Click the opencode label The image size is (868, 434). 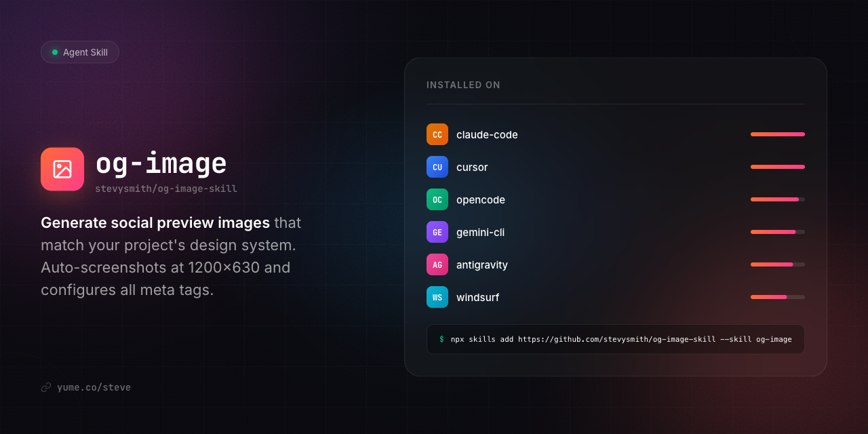tap(481, 200)
